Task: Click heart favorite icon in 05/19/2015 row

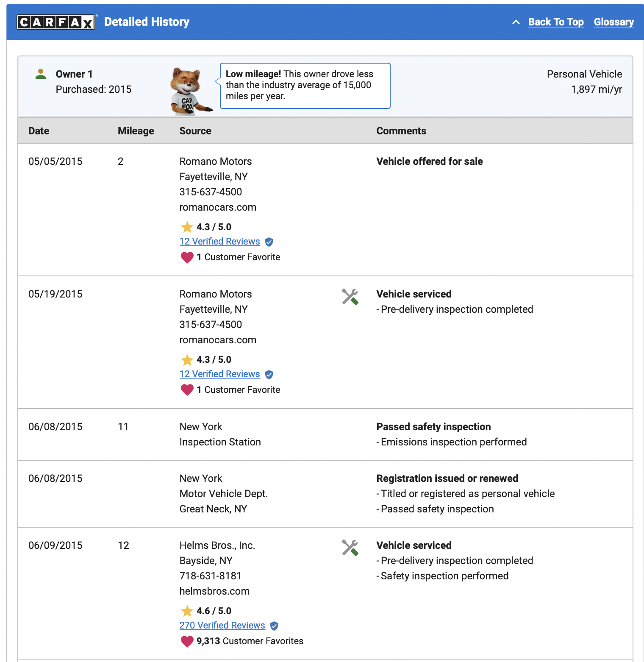Action: click(187, 390)
